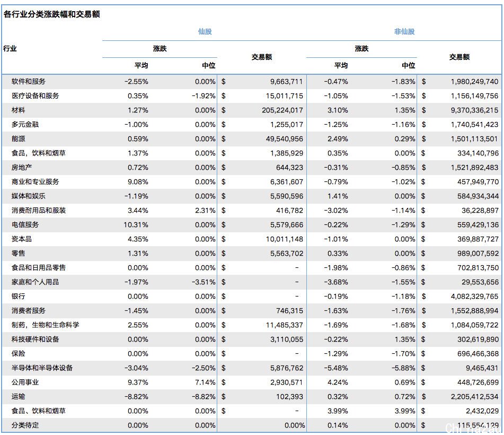Click the 1,521,892,483 value for 房地产
The image size is (504, 435).
pyautogui.click(x=474, y=167)
